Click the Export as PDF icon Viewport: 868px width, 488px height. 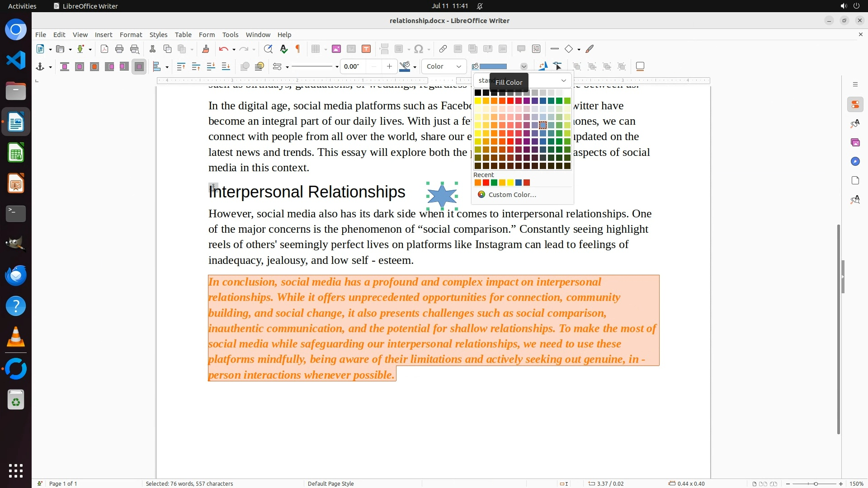tap(104, 49)
